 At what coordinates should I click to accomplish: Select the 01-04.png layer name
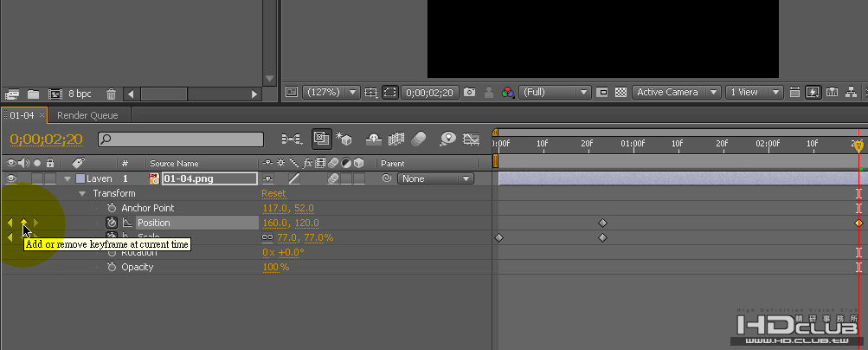(x=209, y=178)
